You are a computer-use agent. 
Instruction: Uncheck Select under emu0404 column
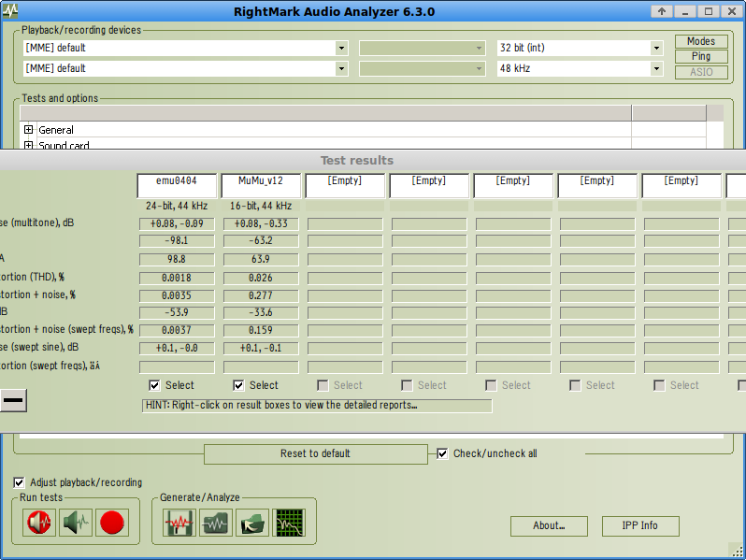pyautogui.click(x=154, y=385)
